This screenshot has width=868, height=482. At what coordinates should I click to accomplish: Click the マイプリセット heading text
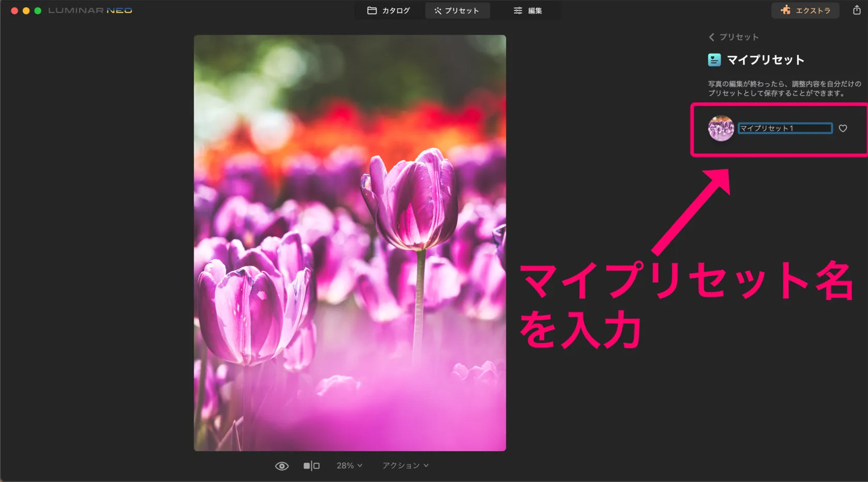point(765,60)
